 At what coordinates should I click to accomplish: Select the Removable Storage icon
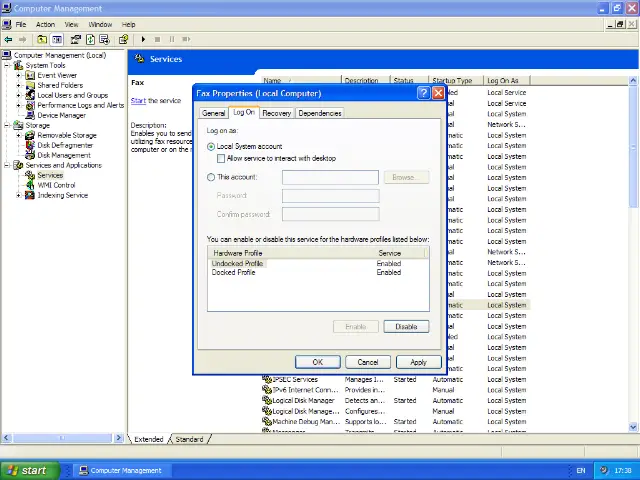coord(30,135)
